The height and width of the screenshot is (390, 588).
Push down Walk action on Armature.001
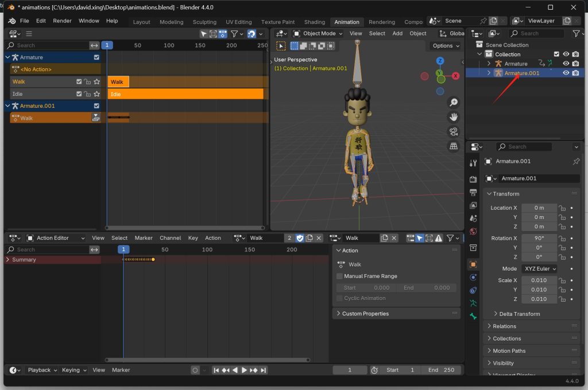(96, 118)
